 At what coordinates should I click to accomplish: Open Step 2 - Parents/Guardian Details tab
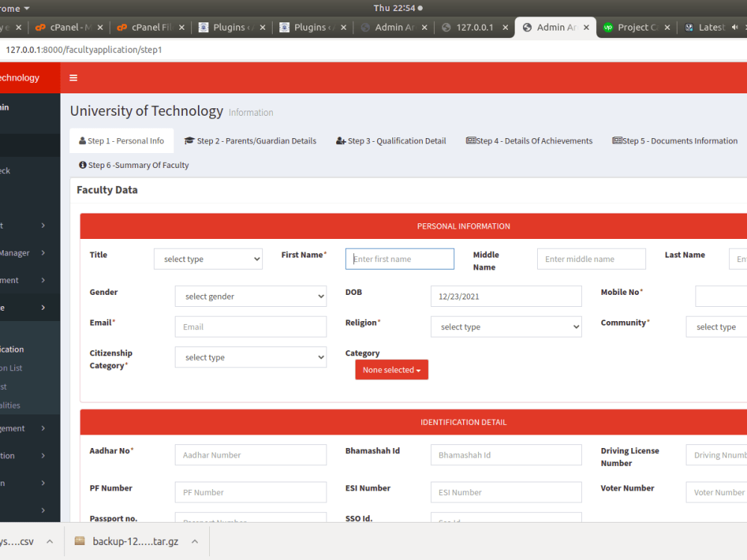[250, 141]
